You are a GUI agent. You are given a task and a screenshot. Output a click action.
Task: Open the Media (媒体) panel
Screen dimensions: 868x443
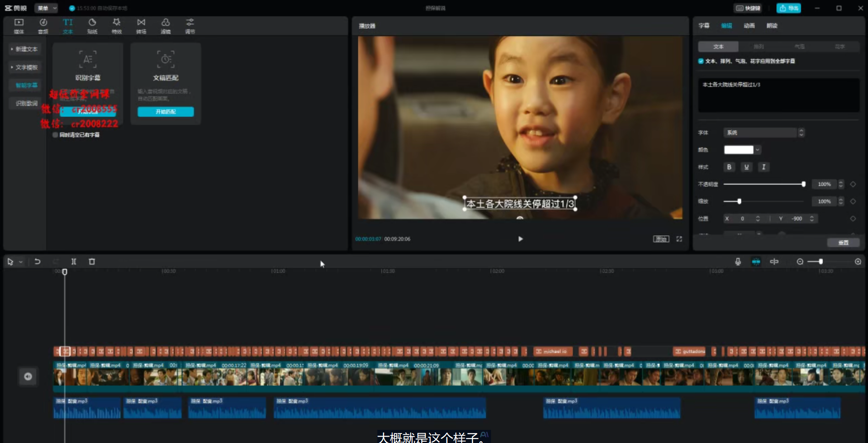[x=19, y=26]
